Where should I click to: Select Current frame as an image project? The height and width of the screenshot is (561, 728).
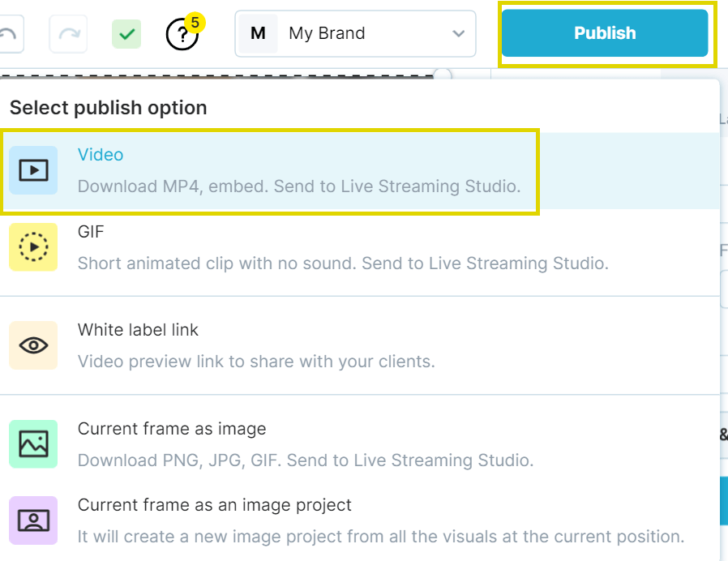pos(379,520)
